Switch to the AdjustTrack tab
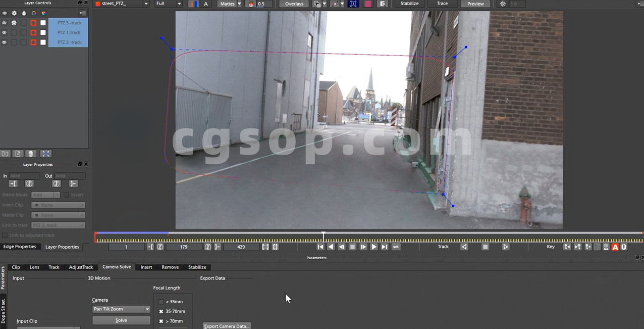The width and height of the screenshot is (644, 329). coord(81,267)
